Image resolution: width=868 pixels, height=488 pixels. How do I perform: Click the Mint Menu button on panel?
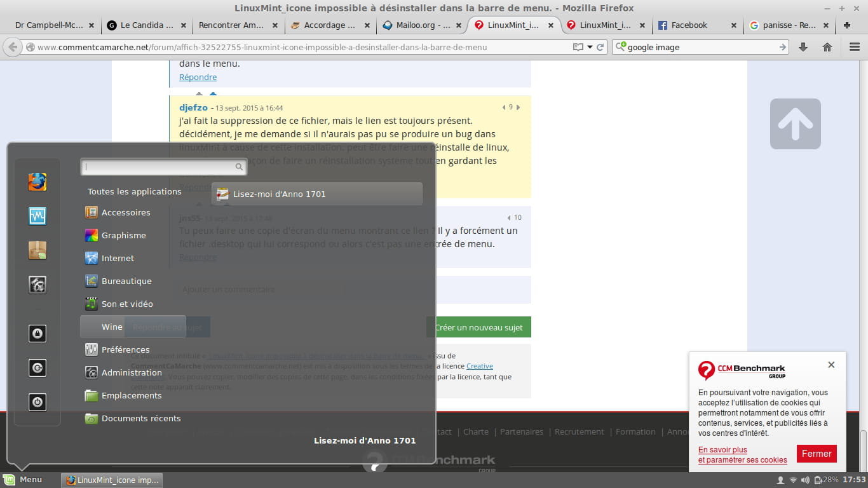(x=24, y=480)
